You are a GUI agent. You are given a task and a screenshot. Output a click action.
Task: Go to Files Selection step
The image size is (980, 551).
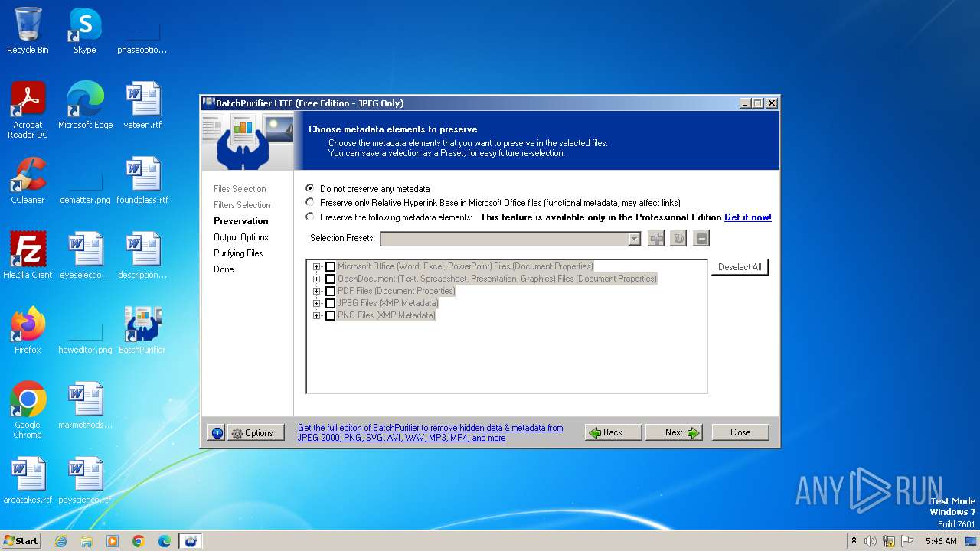(240, 189)
